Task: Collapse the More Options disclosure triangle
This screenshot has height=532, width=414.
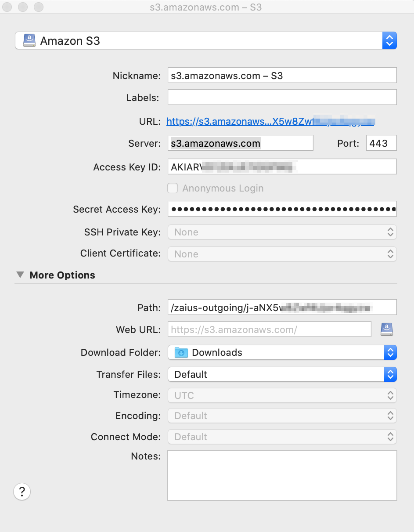Action: pyautogui.click(x=20, y=275)
